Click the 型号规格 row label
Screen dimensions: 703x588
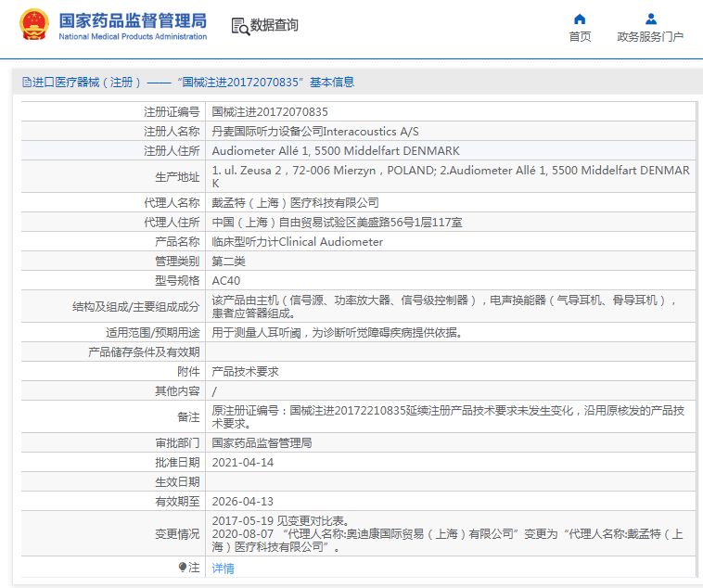[x=177, y=281]
